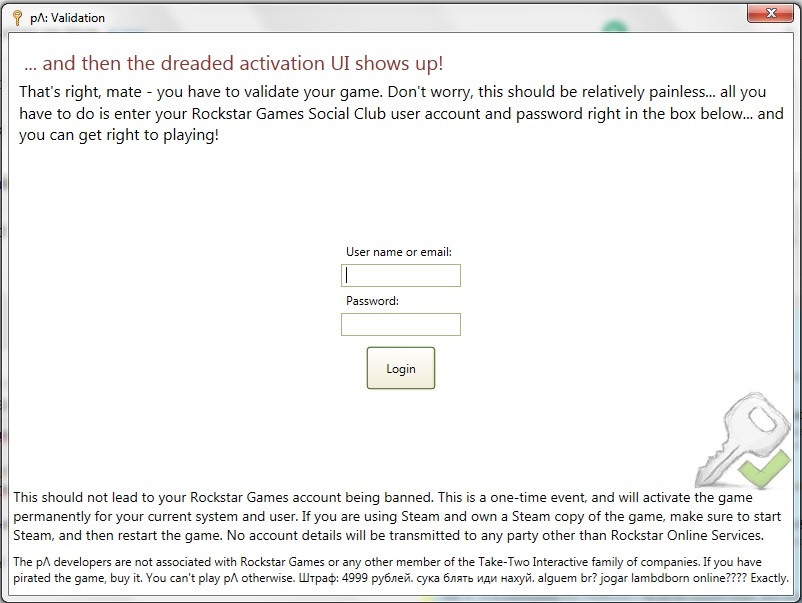Click the large silver key graphic

tap(740, 439)
